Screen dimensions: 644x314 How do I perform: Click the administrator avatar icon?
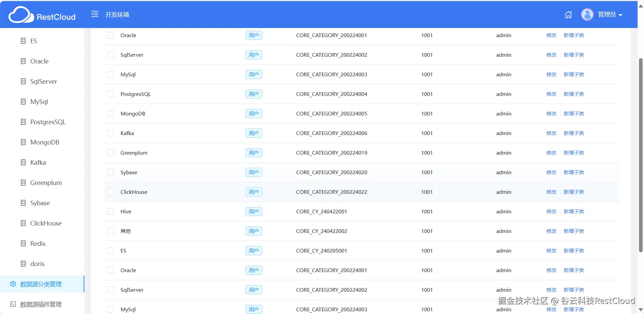[587, 15]
